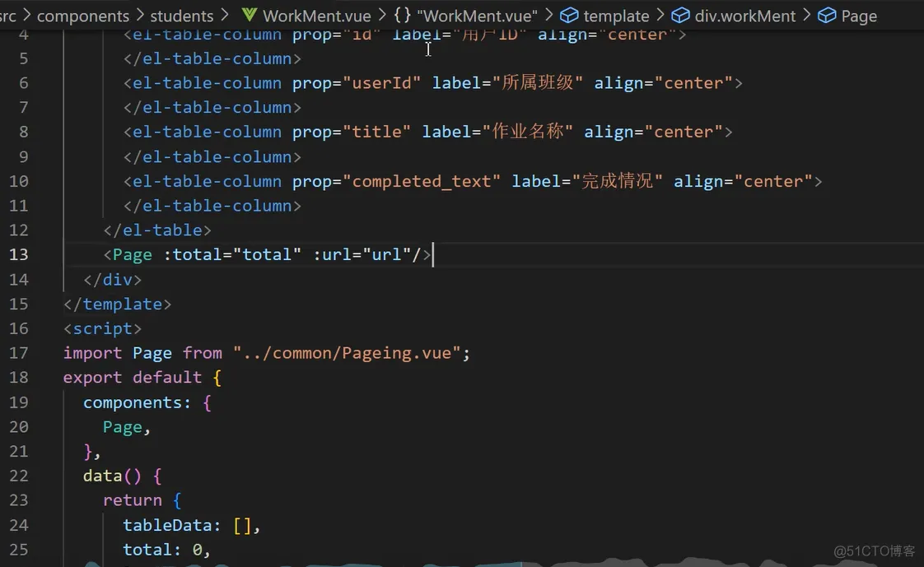This screenshot has height=567, width=924.
Task: Click label "完成情况" on line 10
Action: click(x=618, y=181)
